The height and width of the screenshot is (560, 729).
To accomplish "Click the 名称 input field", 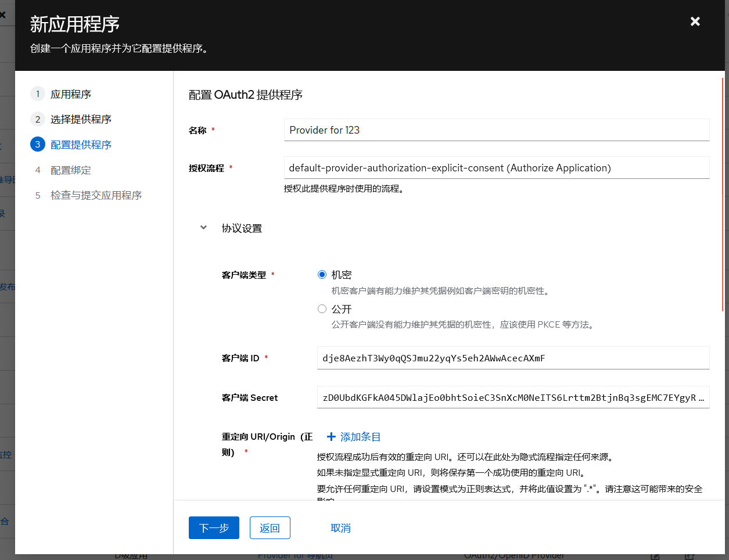I will [x=496, y=130].
